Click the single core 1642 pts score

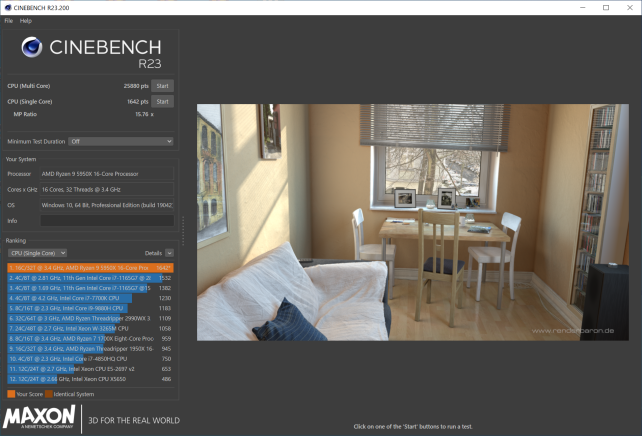(x=138, y=102)
